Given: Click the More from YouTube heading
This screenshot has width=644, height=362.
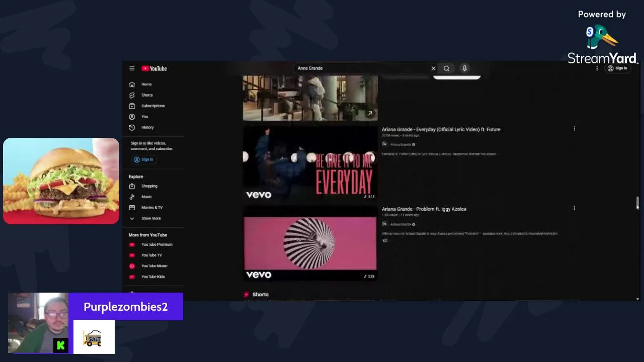Looking at the screenshot, I should 147,235.
